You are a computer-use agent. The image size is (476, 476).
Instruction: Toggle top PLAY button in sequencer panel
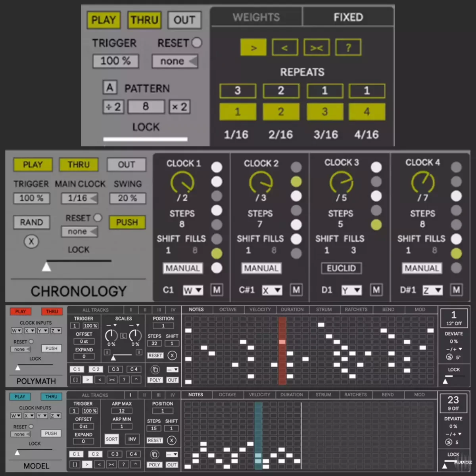tap(104, 20)
